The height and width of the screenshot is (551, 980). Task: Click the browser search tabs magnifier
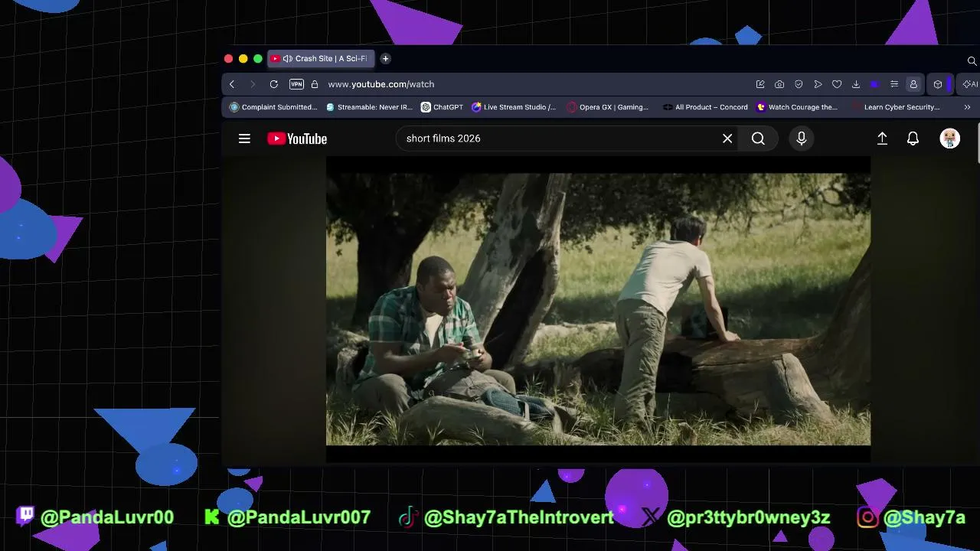972,60
